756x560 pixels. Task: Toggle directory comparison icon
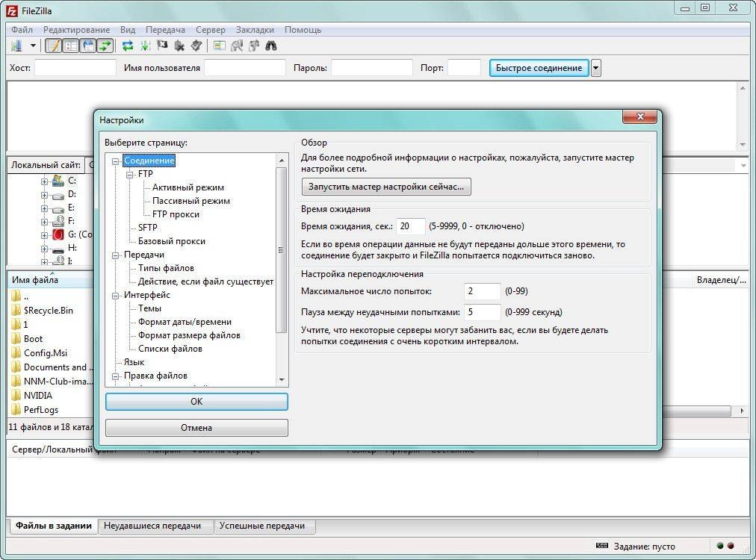click(237, 46)
